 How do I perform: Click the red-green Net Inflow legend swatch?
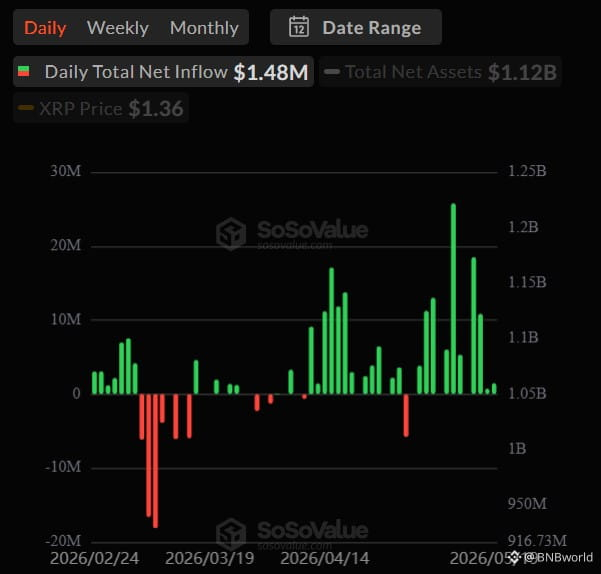tap(24, 71)
